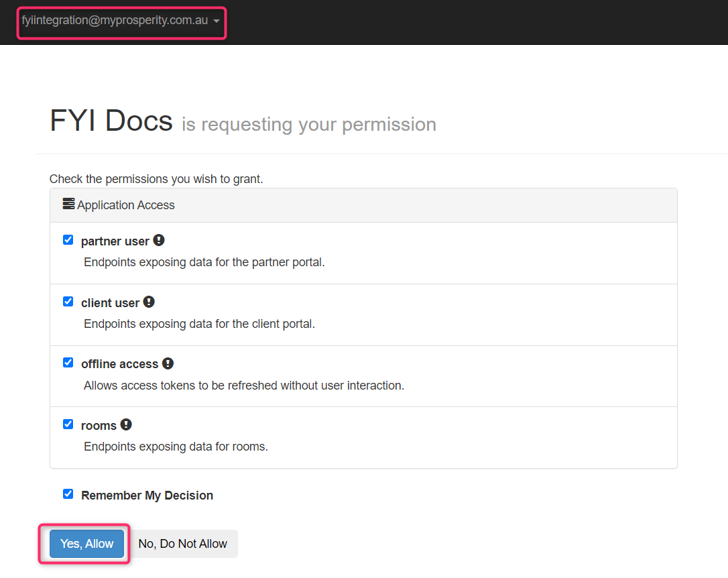
Task: Toggle the Remember My Decision checkbox
Action: click(68, 494)
